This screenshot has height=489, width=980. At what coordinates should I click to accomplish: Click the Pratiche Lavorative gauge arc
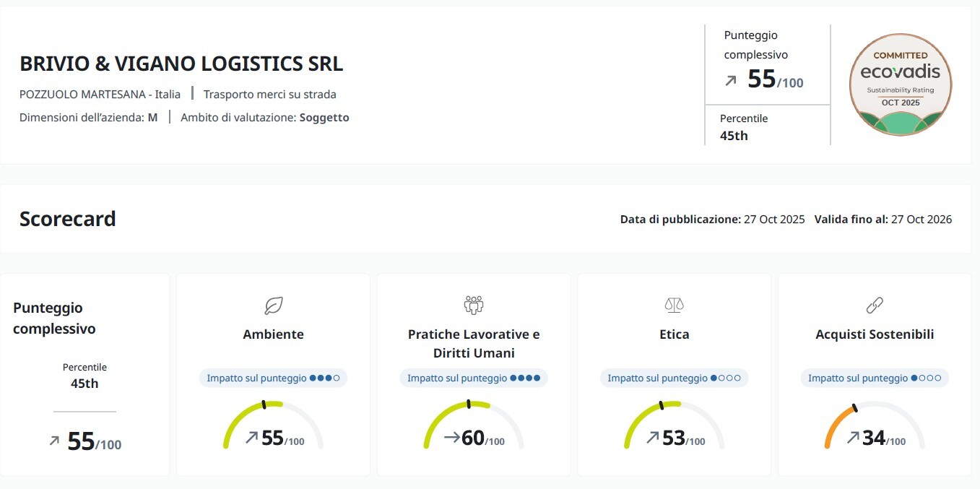click(474, 424)
